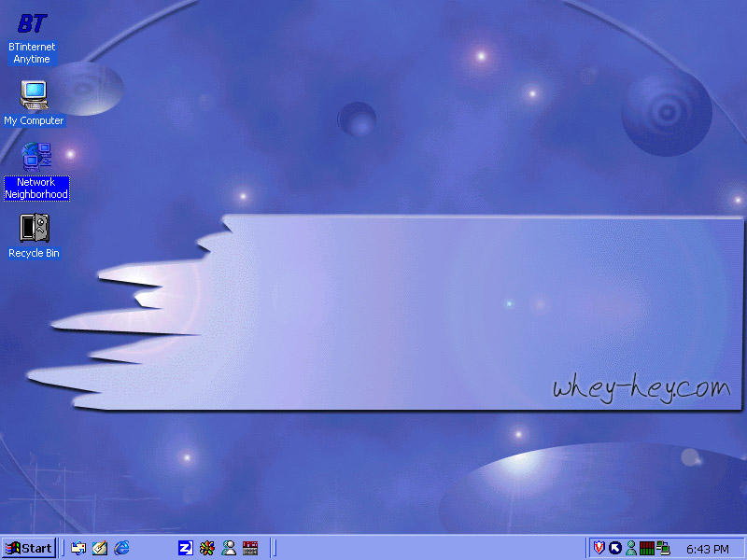Select the Recycle Bin safe icon
Image resolution: width=747 pixels, height=560 pixels.
pyautogui.click(x=34, y=228)
